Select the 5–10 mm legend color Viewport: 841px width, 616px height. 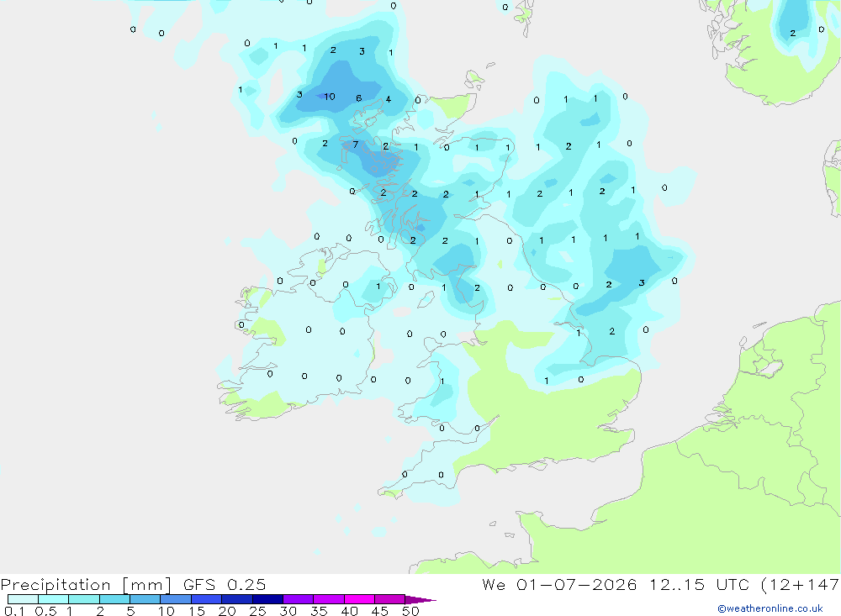click(145, 599)
